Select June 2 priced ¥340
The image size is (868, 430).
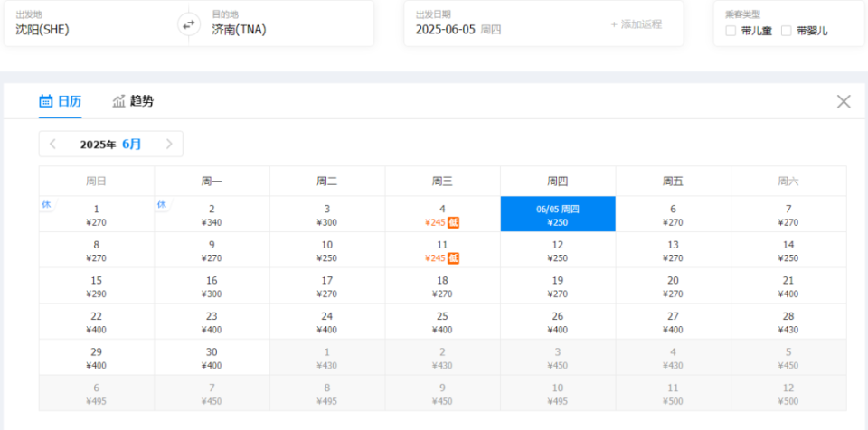(x=212, y=214)
